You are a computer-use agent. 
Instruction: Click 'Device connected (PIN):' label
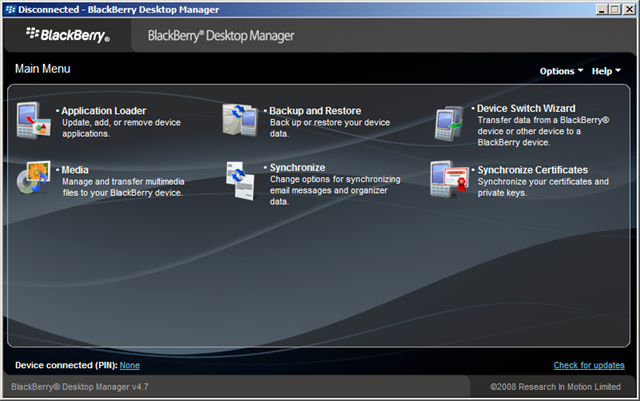(x=66, y=365)
